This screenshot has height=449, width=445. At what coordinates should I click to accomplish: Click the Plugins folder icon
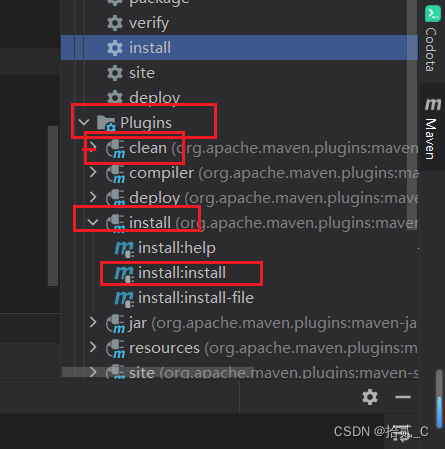[x=106, y=123]
